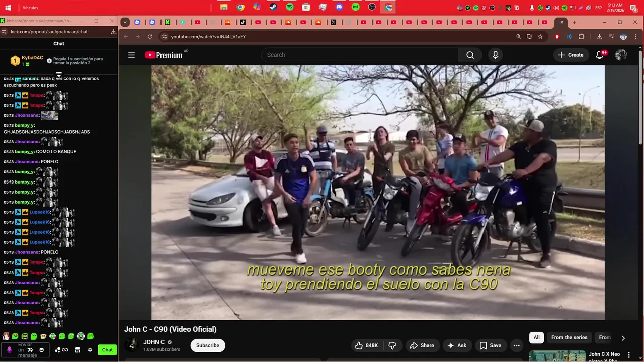This screenshot has height=362, width=644.
Task: Click the Ask button
Action: pos(457,345)
